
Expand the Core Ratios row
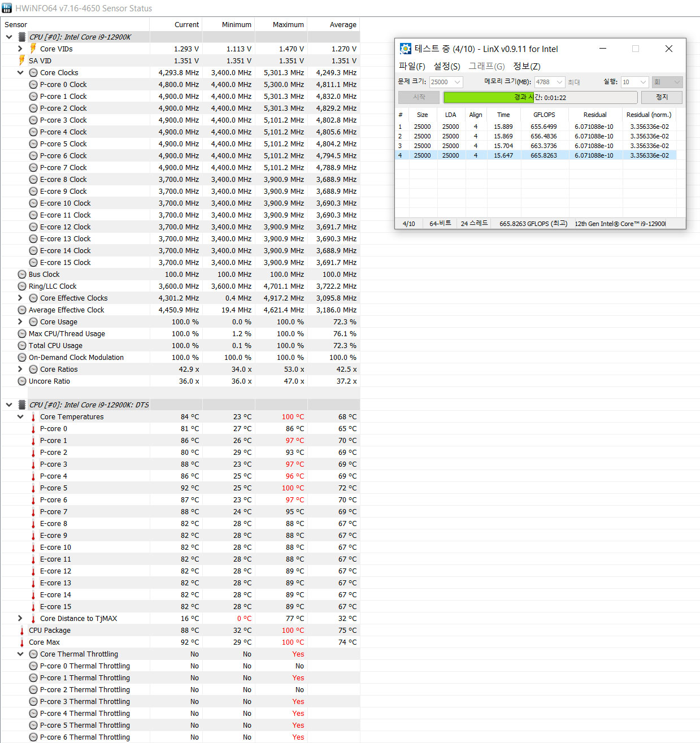[20, 369]
